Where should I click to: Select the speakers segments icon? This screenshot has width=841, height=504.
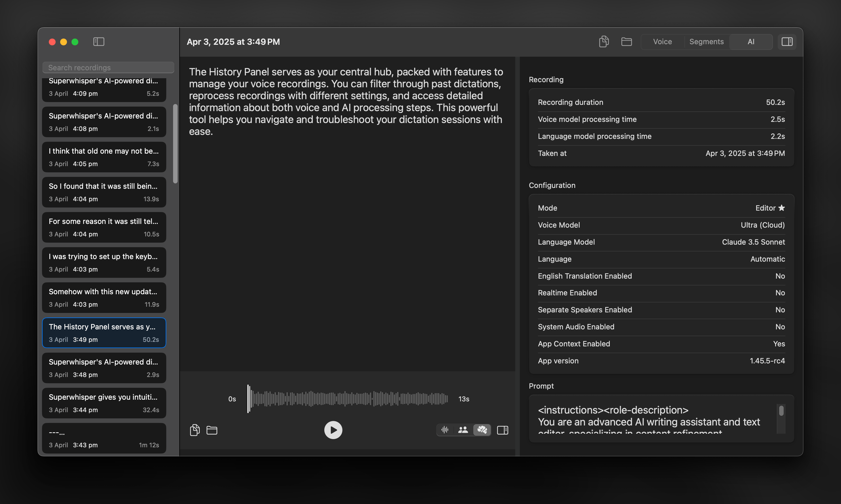coord(463,430)
